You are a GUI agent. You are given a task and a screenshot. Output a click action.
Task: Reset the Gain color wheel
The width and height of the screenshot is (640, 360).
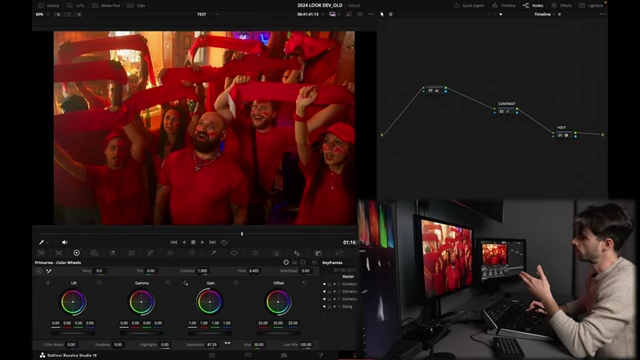tap(236, 283)
